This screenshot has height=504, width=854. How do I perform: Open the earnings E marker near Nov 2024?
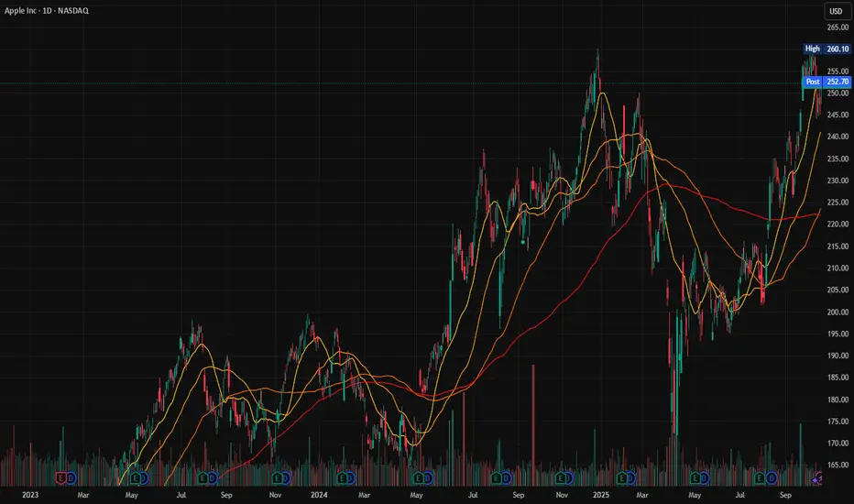point(560,478)
